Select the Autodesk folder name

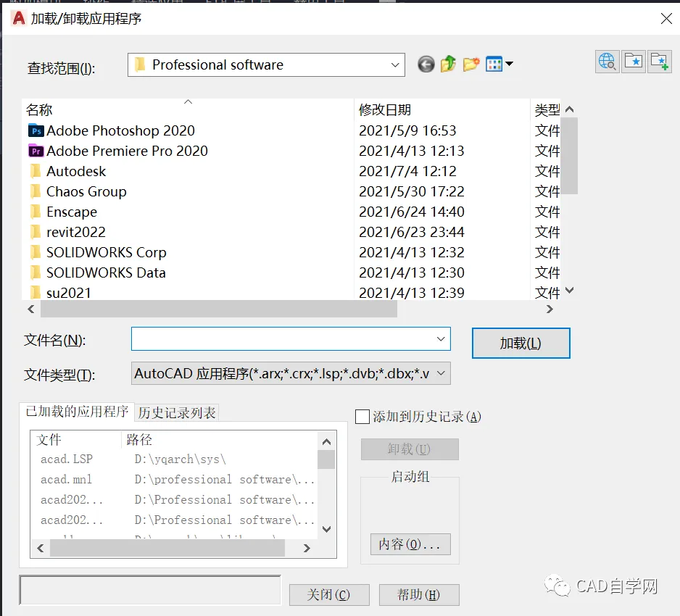click(x=76, y=171)
